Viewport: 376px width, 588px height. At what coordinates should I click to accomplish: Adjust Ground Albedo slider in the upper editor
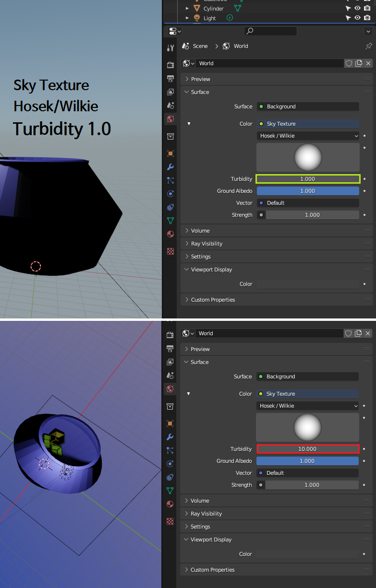point(308,191)
